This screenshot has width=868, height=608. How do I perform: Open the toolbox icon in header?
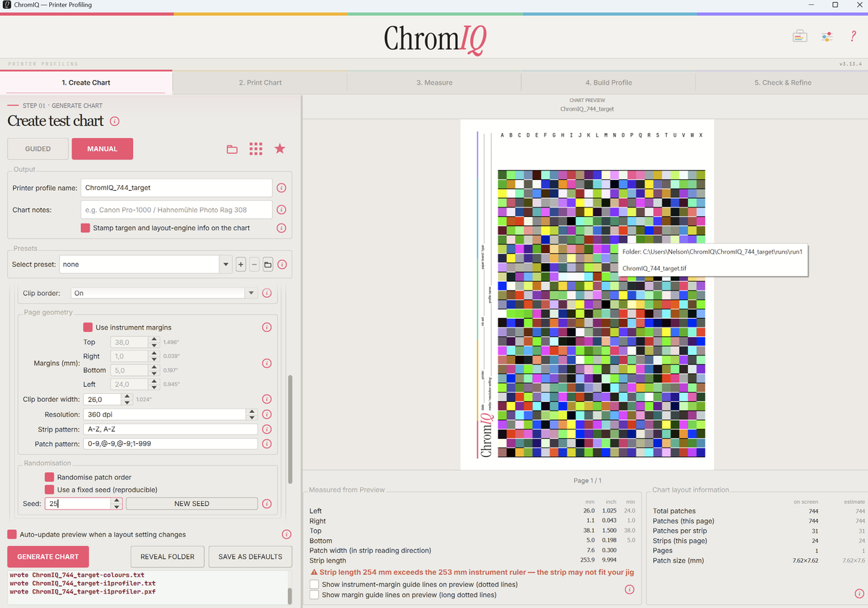click(799, 36)
